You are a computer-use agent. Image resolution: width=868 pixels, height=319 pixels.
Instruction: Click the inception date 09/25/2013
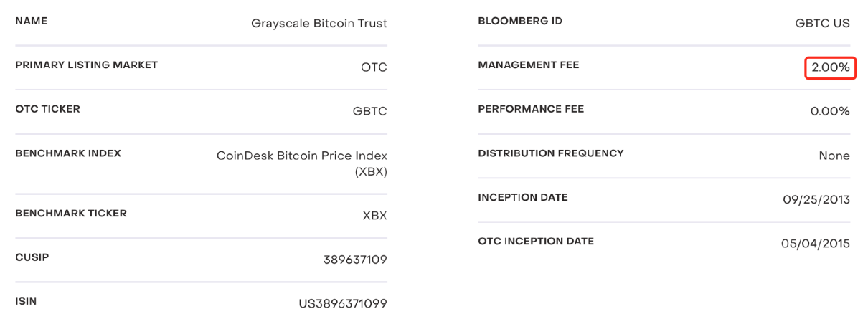click(x=816, y=199)
